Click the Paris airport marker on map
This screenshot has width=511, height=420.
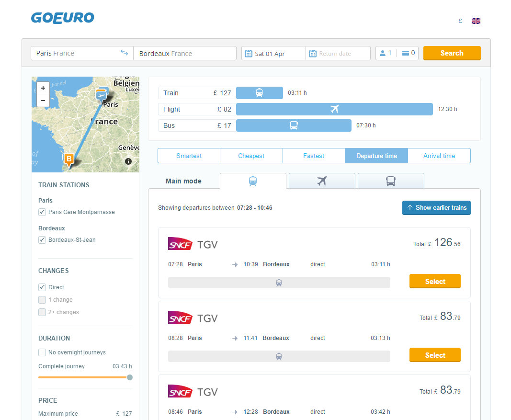pos(102,95)
